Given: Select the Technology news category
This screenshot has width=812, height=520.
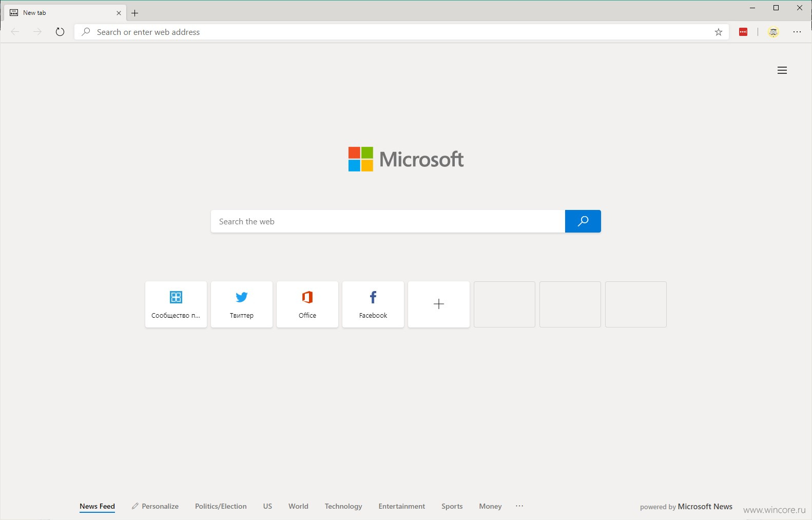Looking at the screenshot, I should tap(343, 506).
